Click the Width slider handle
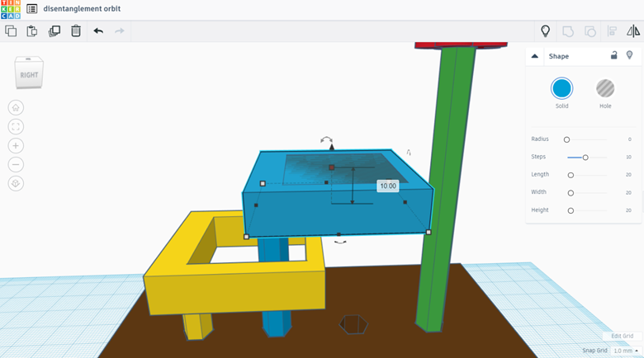 571,192
